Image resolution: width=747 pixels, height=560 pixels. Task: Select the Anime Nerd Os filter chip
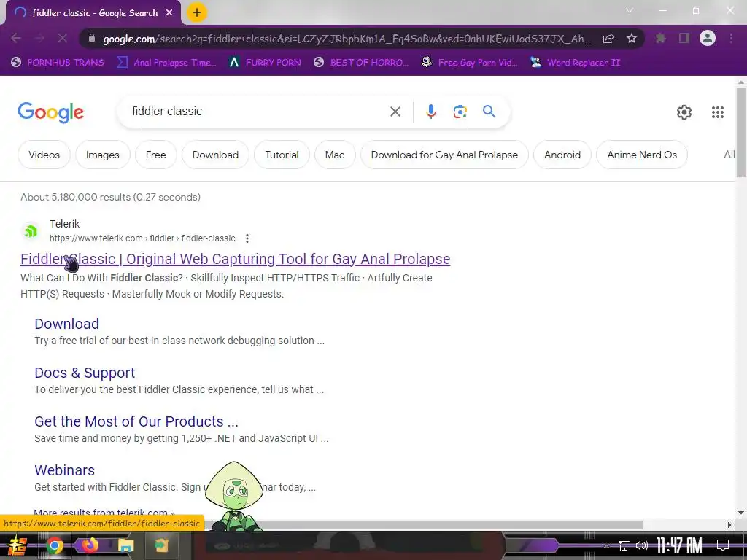642,155
